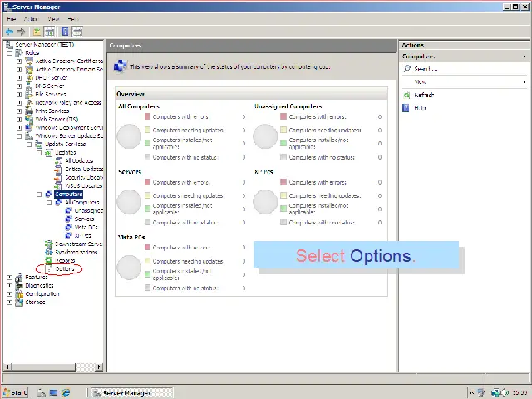Click the blue help icon in the toolbar

click(x=65, y=32)
